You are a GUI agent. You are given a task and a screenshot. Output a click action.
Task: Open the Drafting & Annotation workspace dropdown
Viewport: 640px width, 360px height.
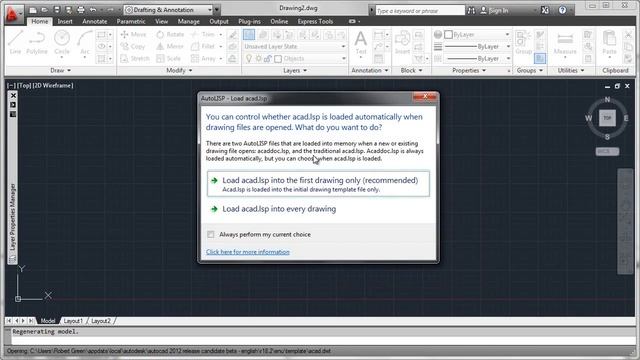point(168,10)
